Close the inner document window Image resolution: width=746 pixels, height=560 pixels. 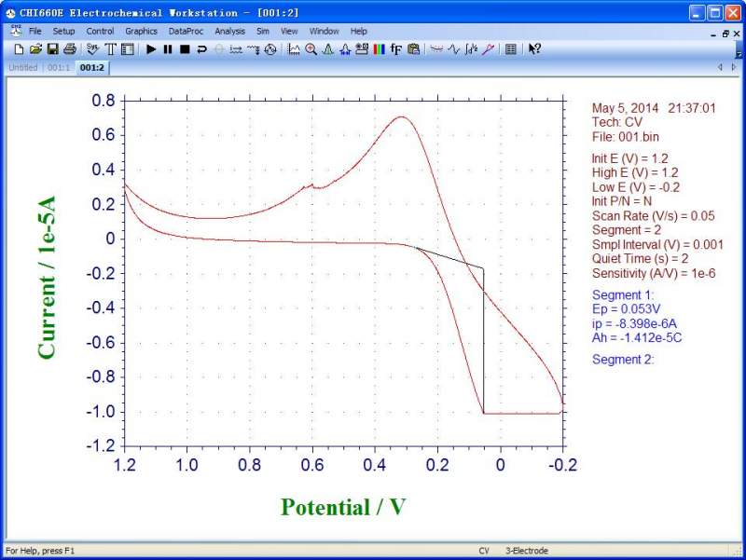tap(737, 34)
